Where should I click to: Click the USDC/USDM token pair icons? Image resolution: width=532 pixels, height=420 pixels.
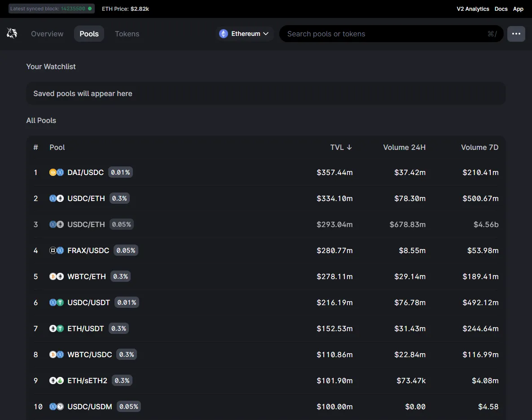(x=56, y=407)
